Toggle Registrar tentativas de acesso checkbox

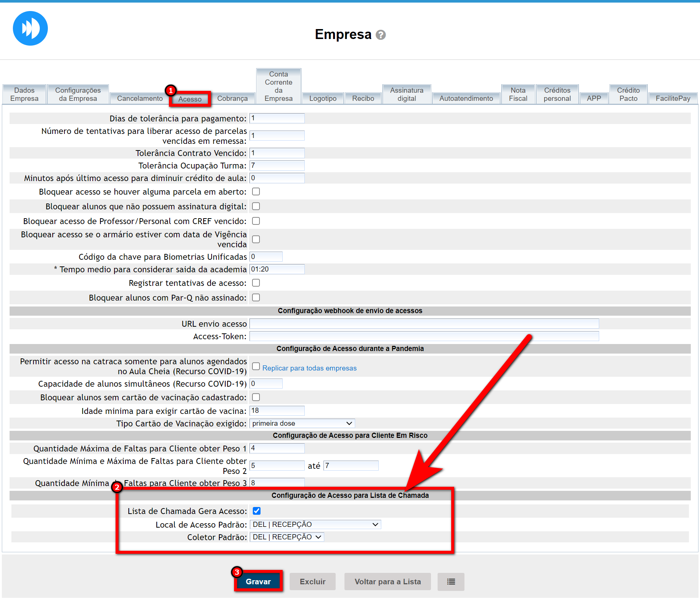click(x=256, y=283)
